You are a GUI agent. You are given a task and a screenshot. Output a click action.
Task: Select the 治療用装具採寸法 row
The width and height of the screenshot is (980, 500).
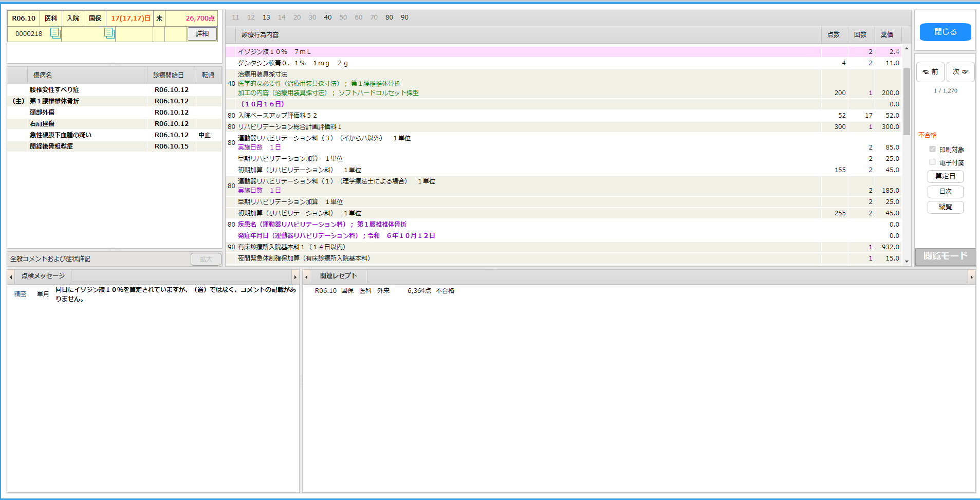point(564,84)
